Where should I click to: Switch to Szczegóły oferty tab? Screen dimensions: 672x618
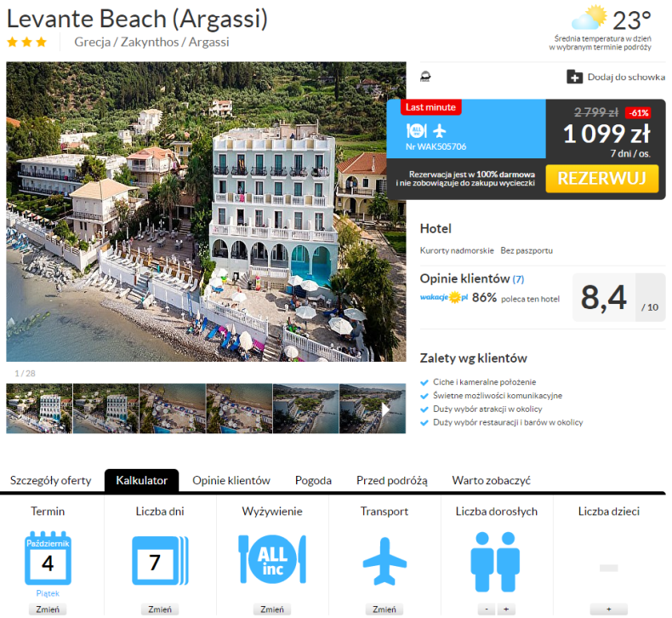50,480
